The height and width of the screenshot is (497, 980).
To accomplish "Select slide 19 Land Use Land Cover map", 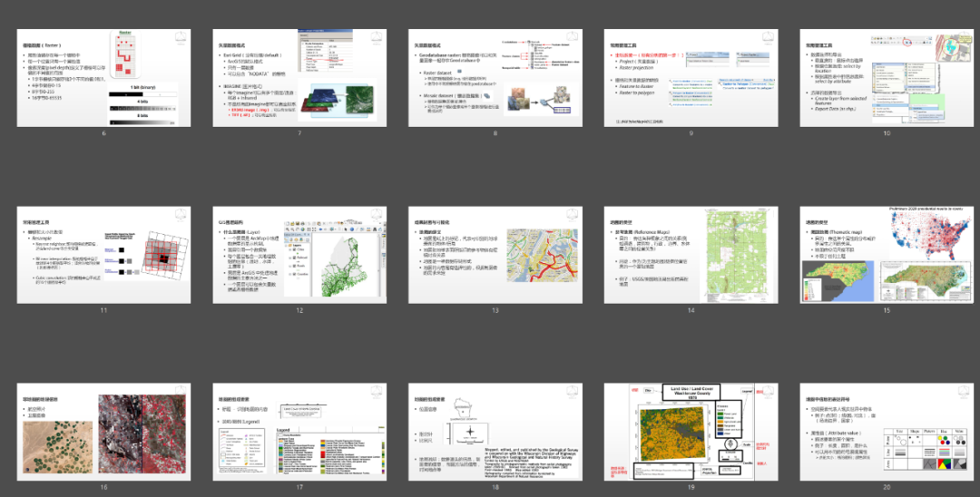I will 691,431.
